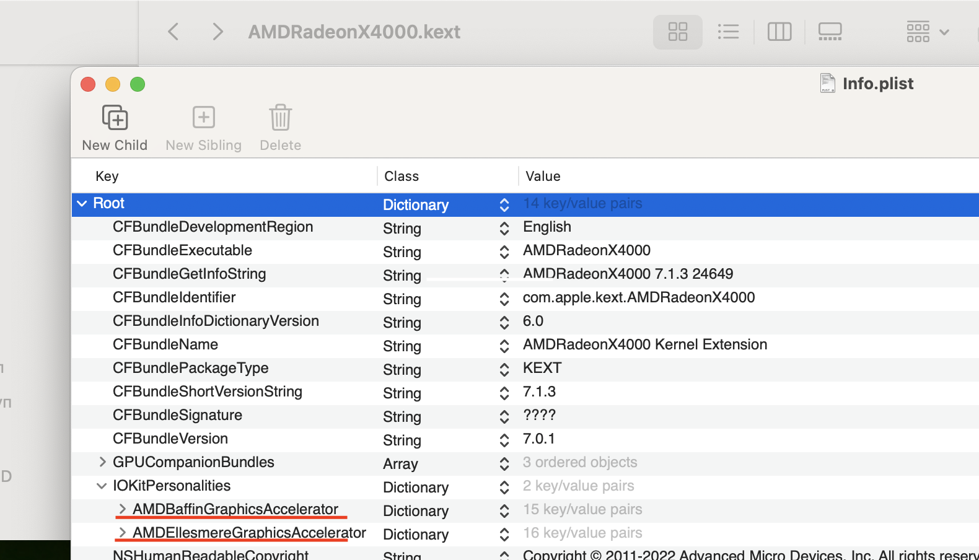Open class selector for CFBundleInfoDictionaryVersion
979x560 pixels.
tap(504, 323)
